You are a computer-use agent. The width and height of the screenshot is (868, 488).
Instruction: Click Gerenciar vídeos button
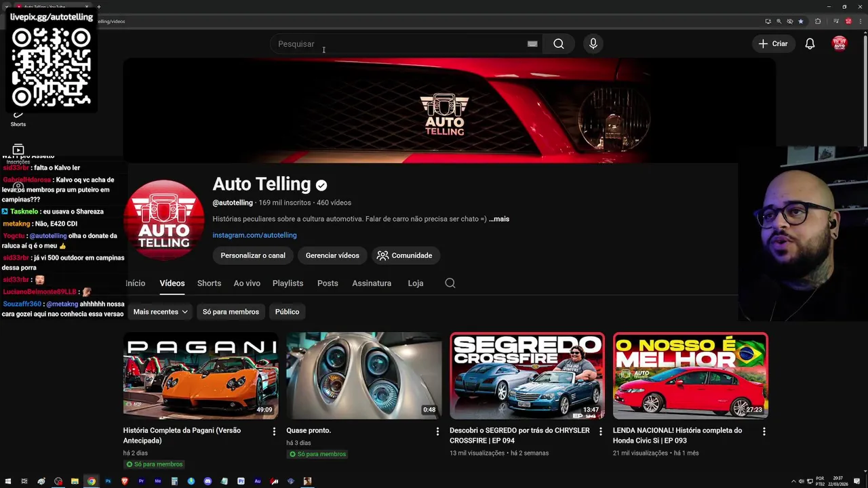point(332,256)
